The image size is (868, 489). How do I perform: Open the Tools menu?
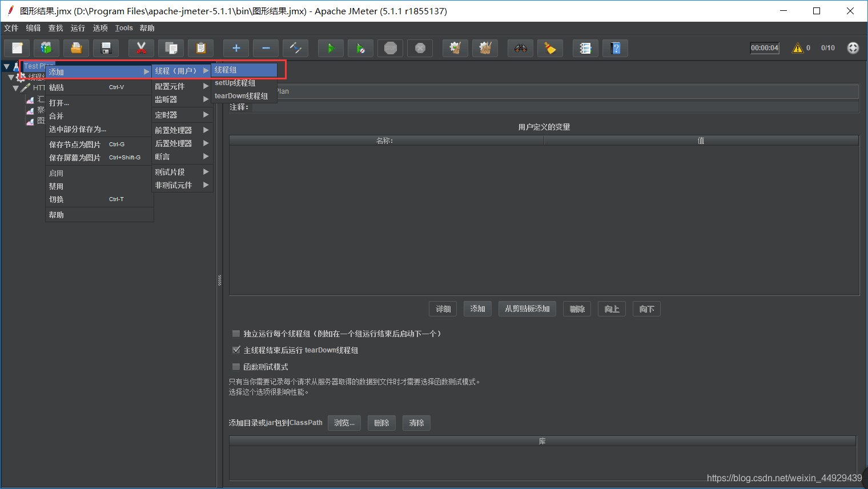pyautogui.click(x=124, y=28)
